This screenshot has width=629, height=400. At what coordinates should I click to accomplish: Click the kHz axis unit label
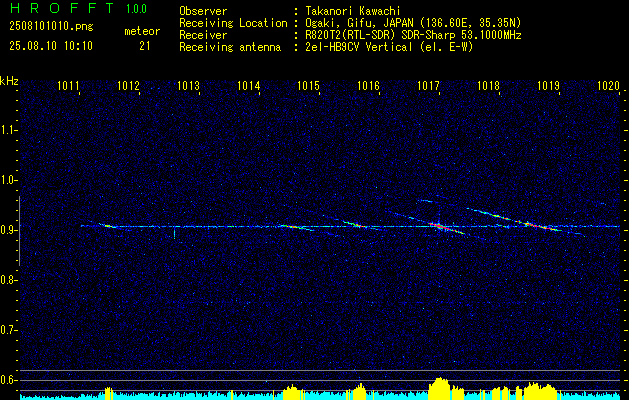tap(9, 81)
